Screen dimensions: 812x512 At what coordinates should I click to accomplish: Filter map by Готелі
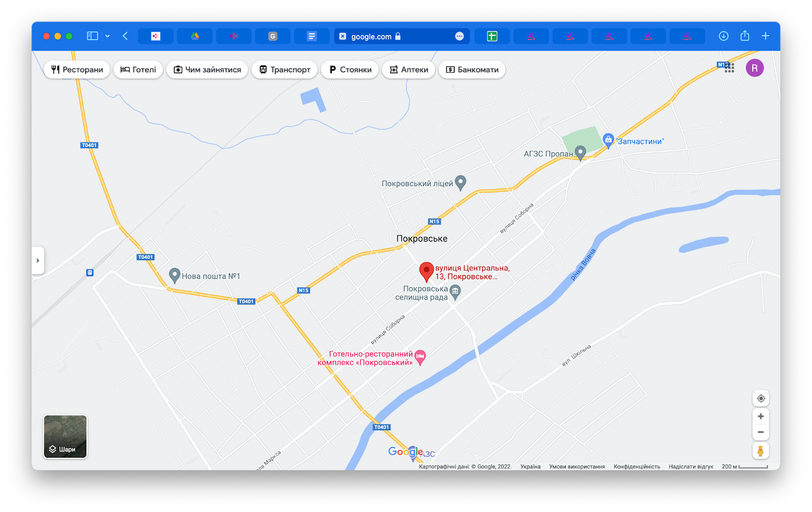[138, 70]
